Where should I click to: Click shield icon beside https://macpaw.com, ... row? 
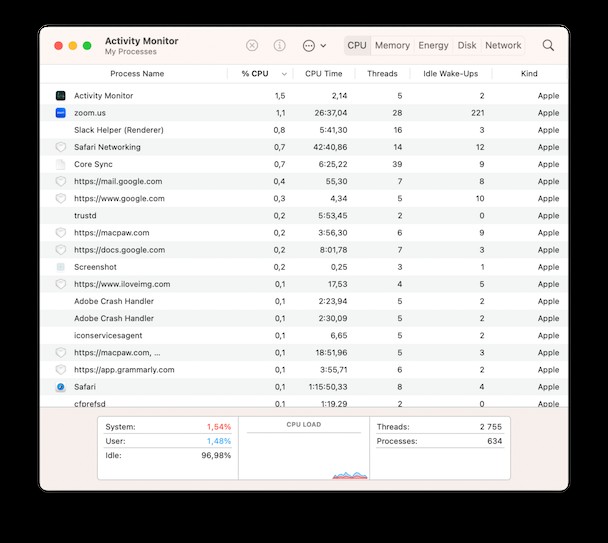coord(60,353)
